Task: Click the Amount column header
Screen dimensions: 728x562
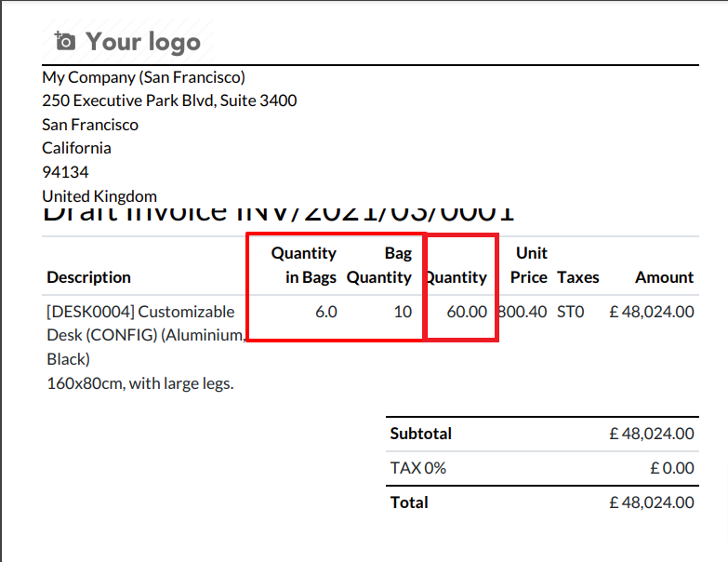Action: [x=665, y=277]
